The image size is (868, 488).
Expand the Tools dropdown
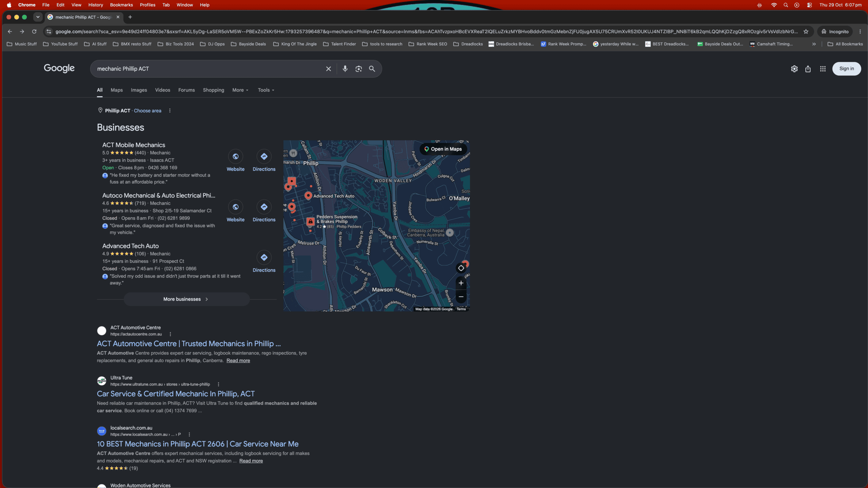(x=266, y=90)
